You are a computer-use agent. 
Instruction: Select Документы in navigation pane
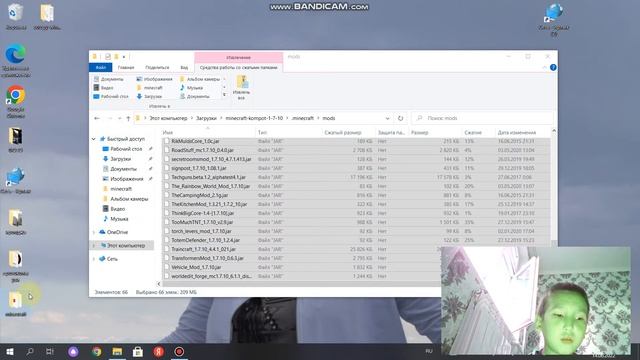123,169
